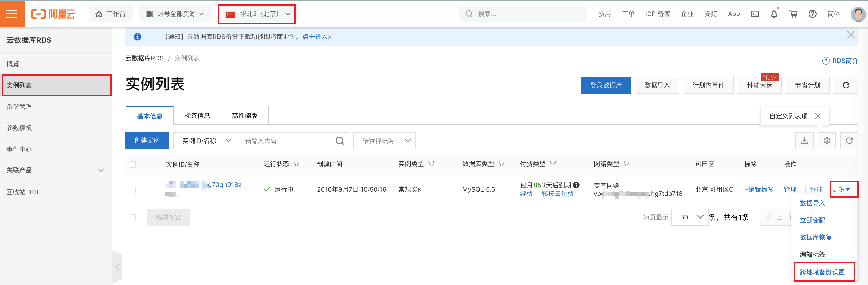Follow the 点击进入> notice link

[x=317, y=37]
